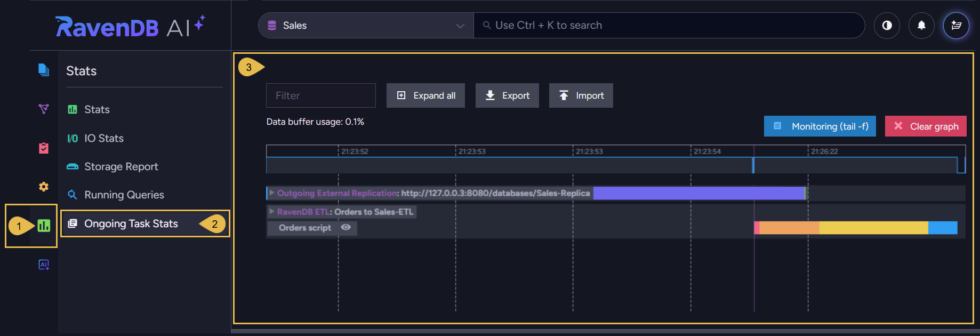Open the Settings gear icon in the sidebar
This screenshot has width=980, height=336.
44,187
